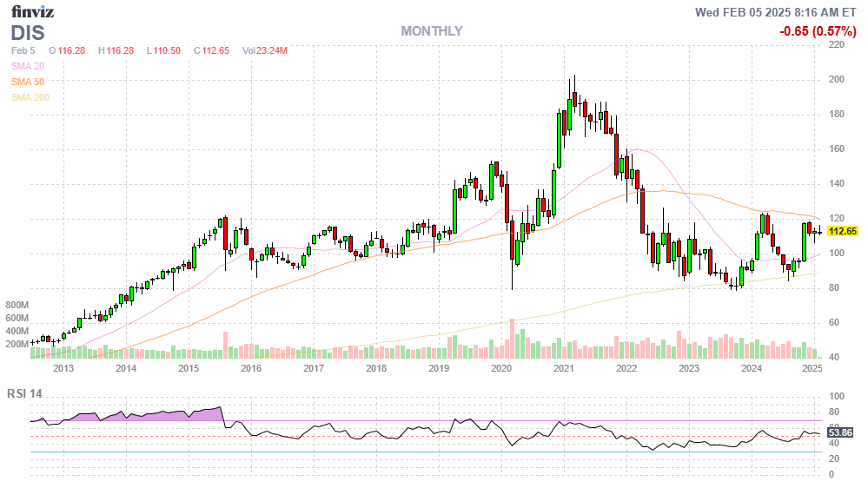Click the 200 price axis label

point(837,79)
